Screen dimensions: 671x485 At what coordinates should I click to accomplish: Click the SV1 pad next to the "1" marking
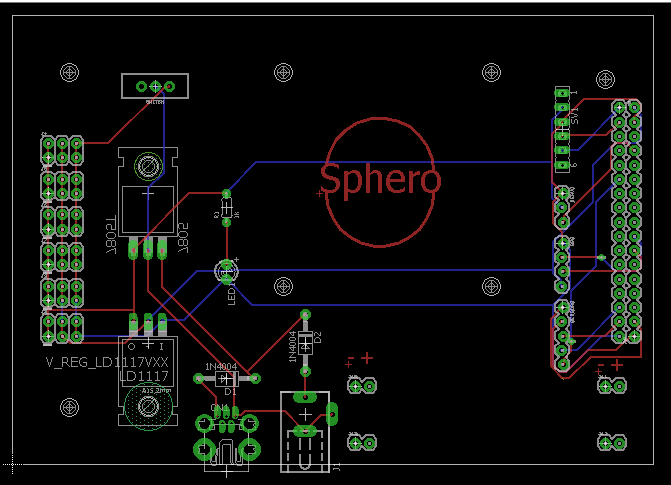point(562,93)
